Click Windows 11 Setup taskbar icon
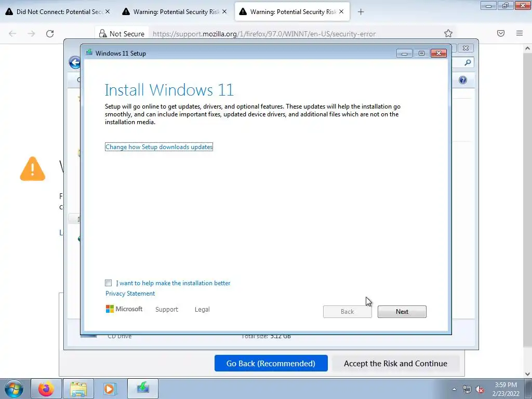The image size is (532, 399). point(143,388)
